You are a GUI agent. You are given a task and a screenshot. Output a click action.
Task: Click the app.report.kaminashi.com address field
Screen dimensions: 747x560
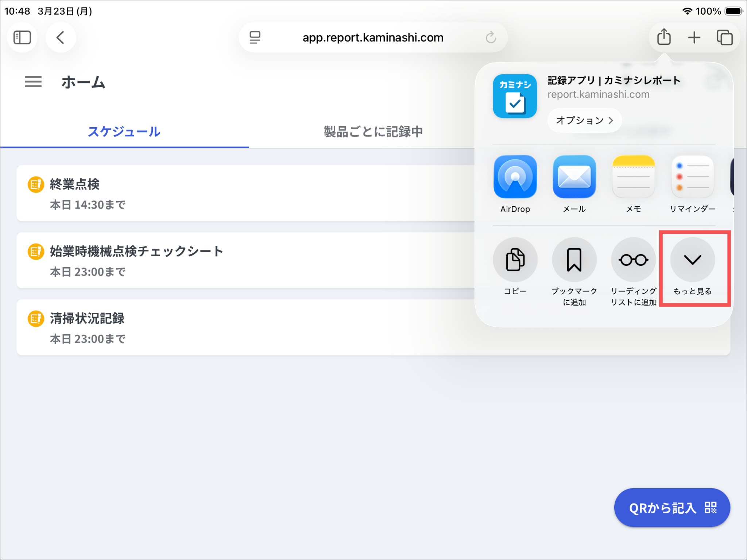point(373,37)
